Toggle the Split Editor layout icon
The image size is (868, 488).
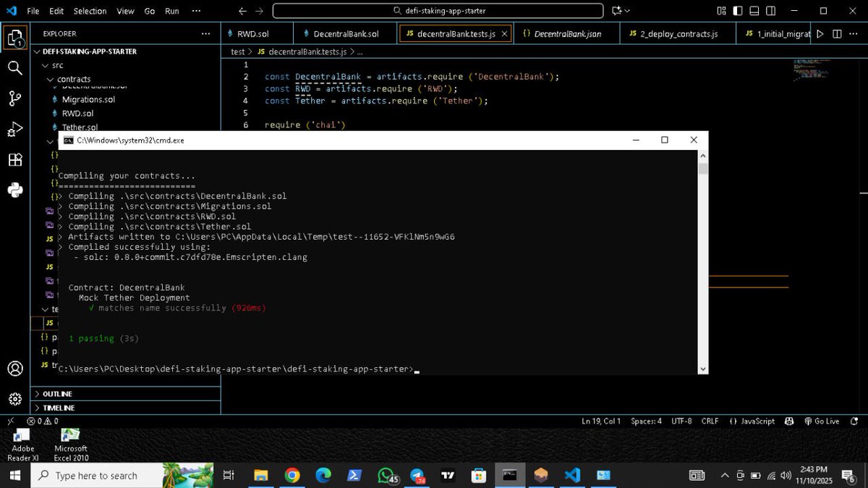(x=837, y=33)
